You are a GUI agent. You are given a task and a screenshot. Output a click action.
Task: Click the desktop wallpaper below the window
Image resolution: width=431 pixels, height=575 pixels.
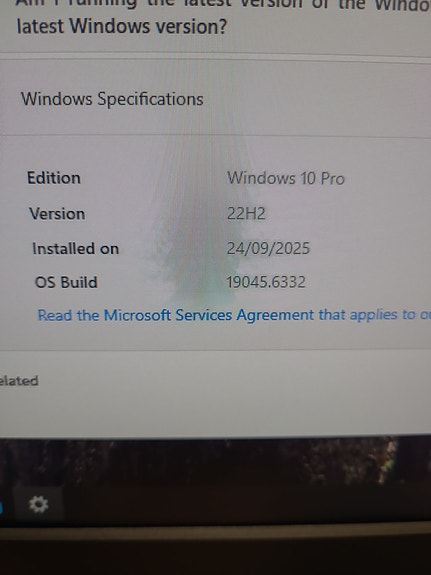click(x=220, y=462)
